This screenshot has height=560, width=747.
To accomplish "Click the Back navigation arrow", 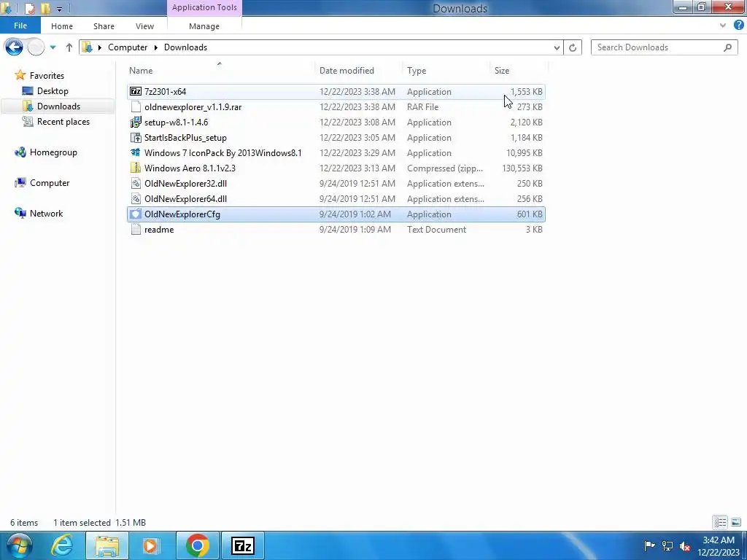I will coord(14,47).
